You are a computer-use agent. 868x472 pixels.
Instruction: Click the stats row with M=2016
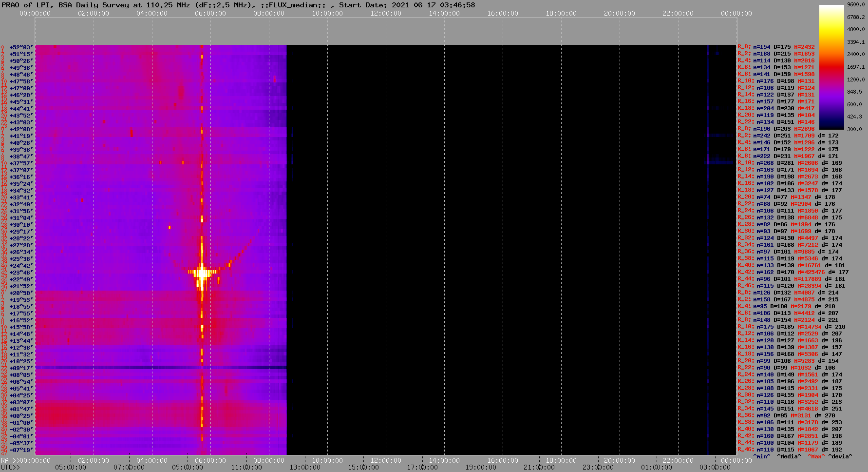coord(776,61)
